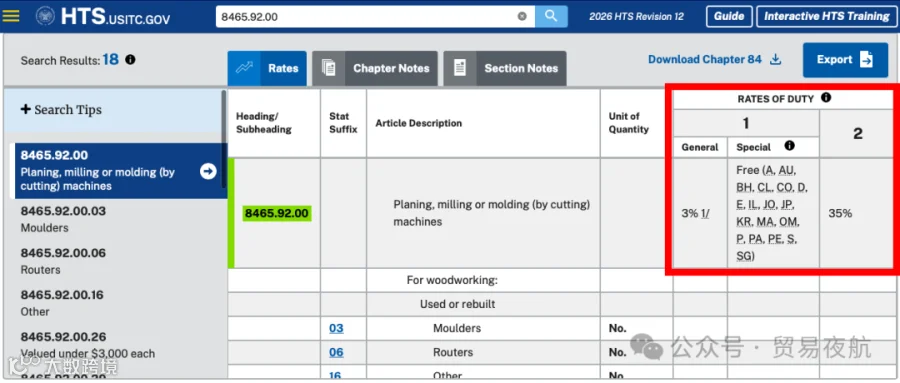Click the Routers description cell
900x383 pixels.
coord(483,353)
